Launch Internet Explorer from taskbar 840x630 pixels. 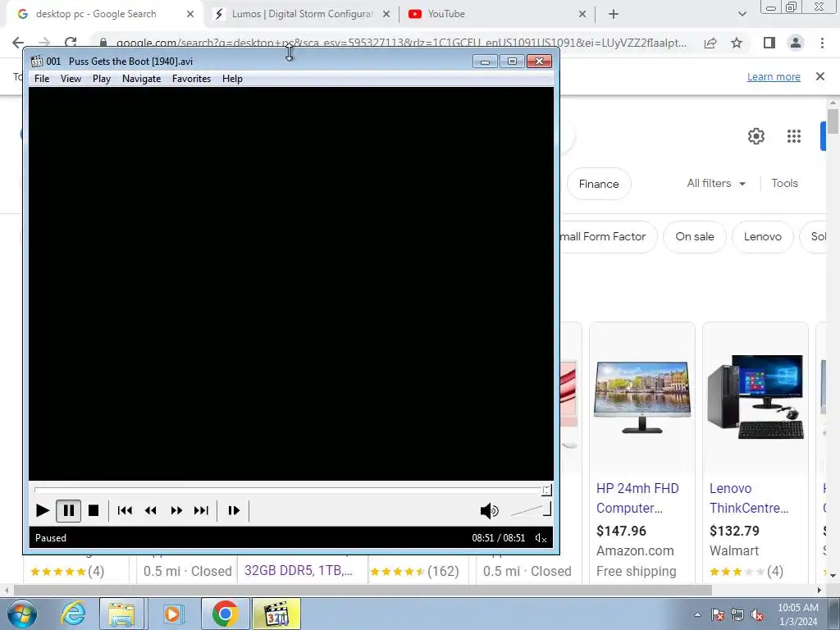tap(73, 614)
